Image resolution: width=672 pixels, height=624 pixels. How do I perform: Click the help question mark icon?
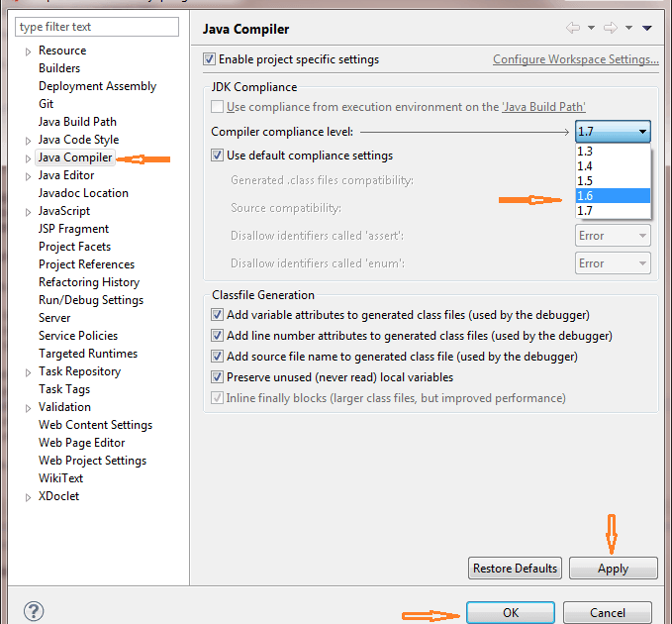tap(34, 611)
